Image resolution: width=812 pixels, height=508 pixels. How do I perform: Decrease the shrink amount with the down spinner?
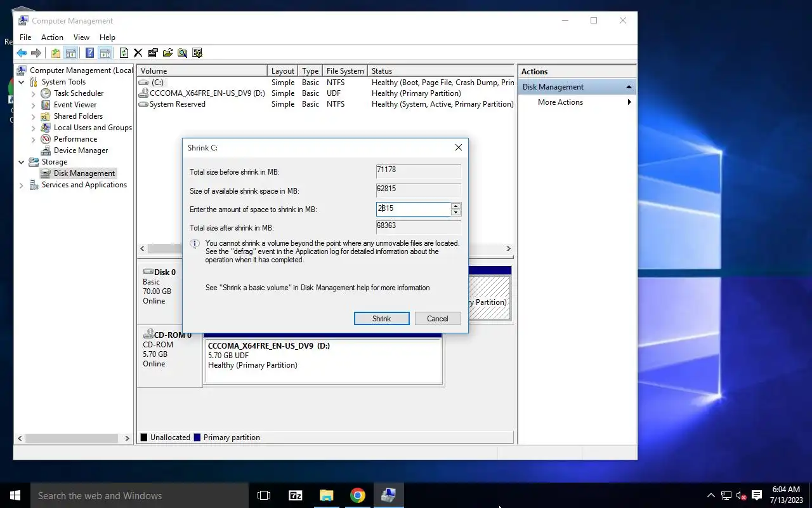456,212
